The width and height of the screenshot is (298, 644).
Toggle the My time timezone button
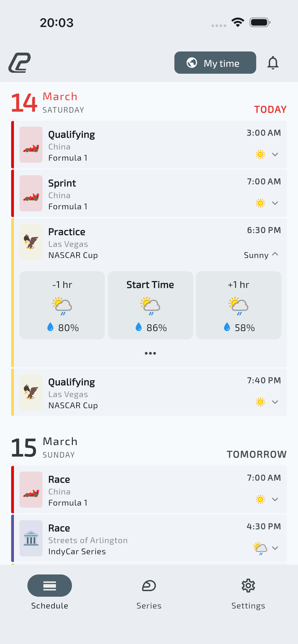[x=215, y=63]
